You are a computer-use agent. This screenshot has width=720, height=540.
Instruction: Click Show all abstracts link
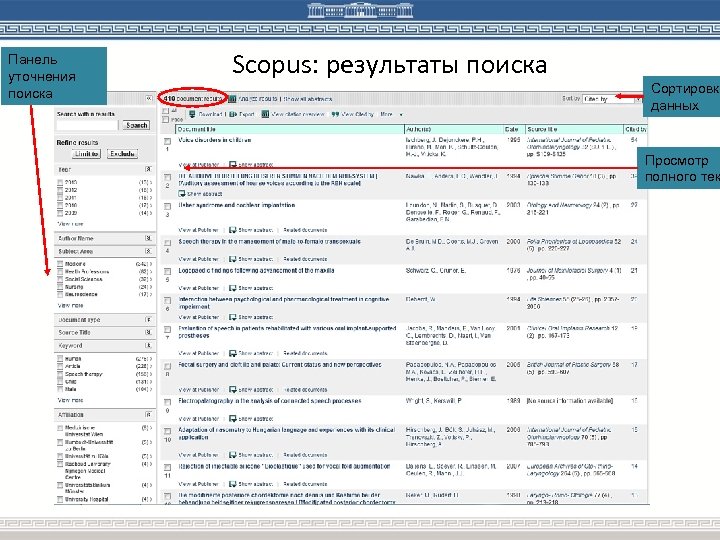point(308,99)
